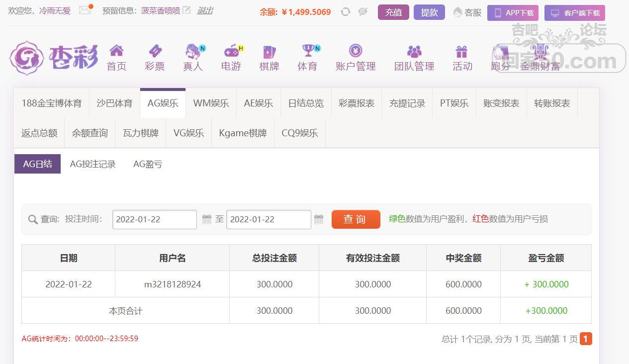Click the search magnifier icon
629x364 pixels.
coord(33,219)
